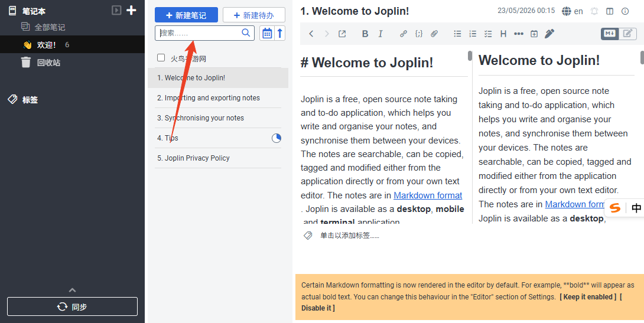Click the 同步 synchronise button
The width and height of the screenshot is (644, 323).
coord(72,306)
